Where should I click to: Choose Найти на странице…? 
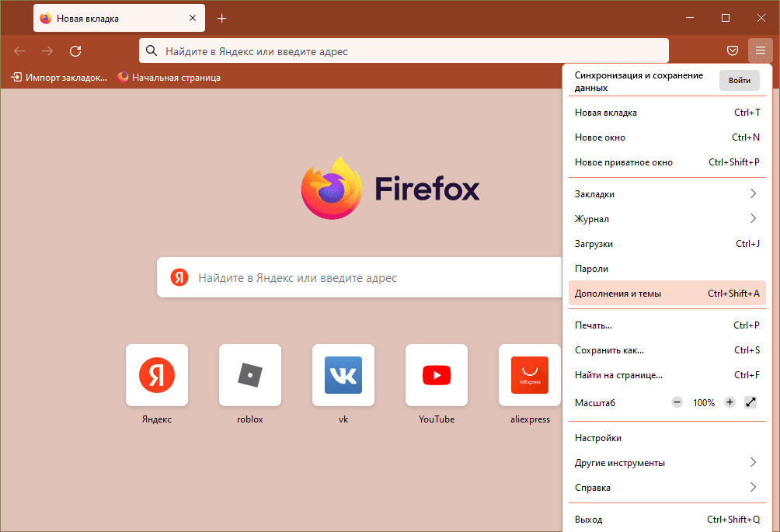[667, 375]
